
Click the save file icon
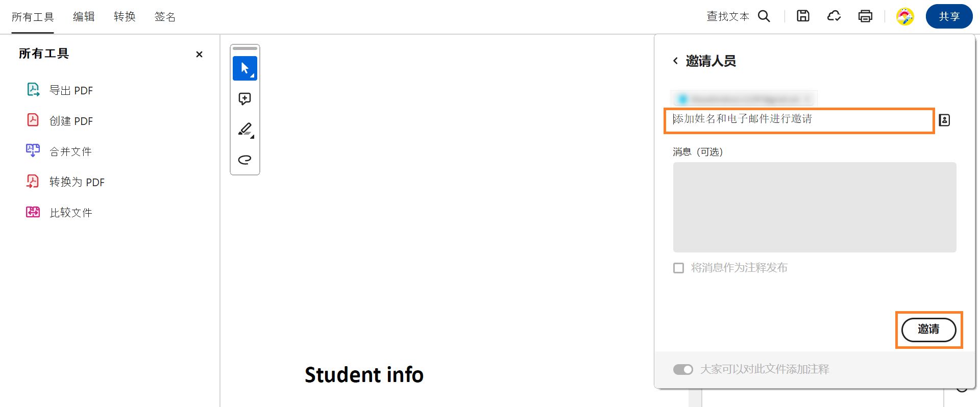pos(803,16)
